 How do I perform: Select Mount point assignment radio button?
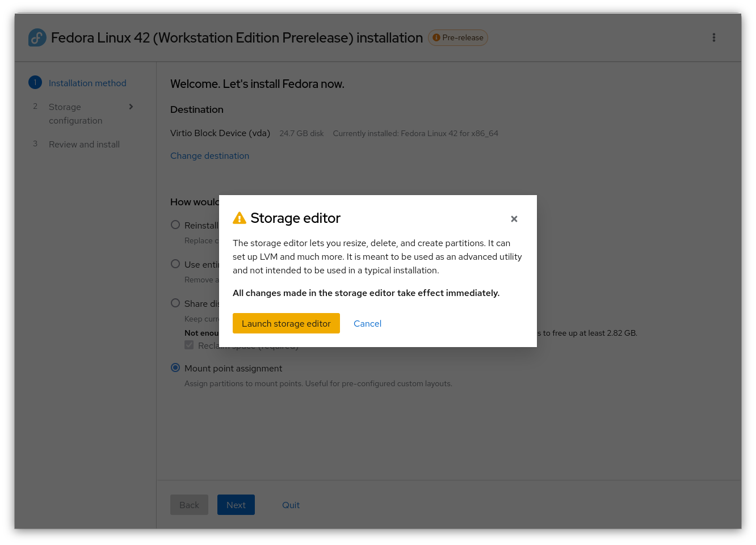point(175,367)
